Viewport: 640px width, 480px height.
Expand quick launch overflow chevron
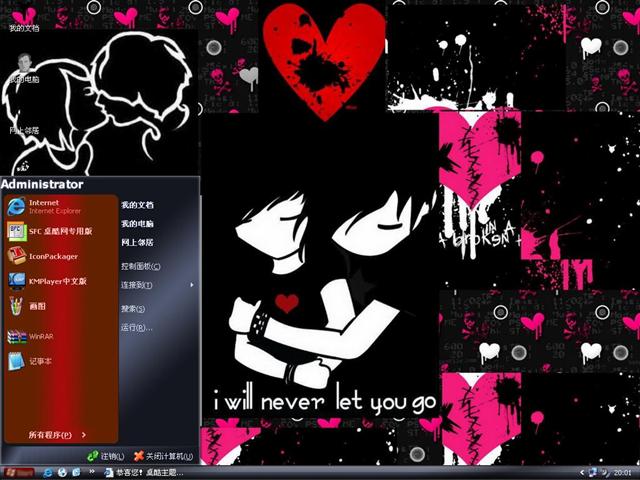pos(92,472)
